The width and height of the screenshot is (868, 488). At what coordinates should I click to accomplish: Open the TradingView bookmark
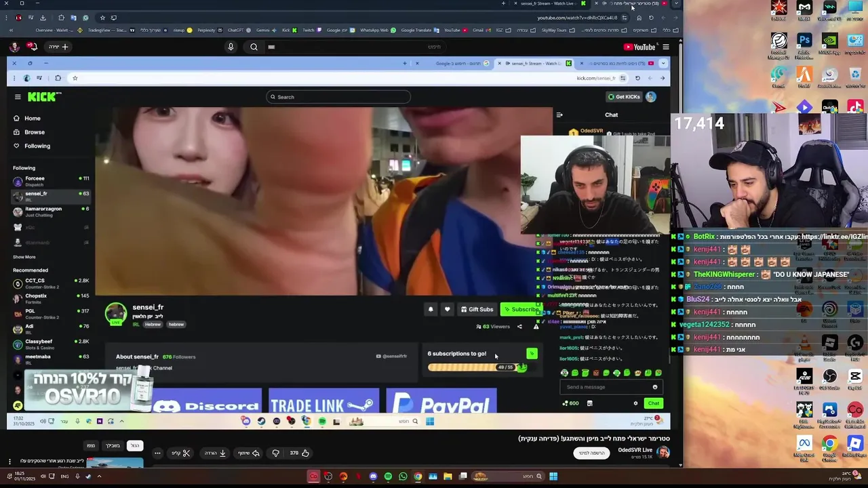click(x=112, y=30)
